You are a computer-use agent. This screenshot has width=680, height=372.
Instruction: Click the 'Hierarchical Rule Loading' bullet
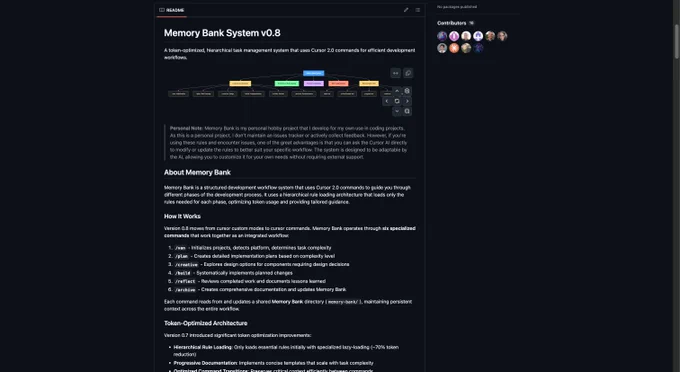286,351
